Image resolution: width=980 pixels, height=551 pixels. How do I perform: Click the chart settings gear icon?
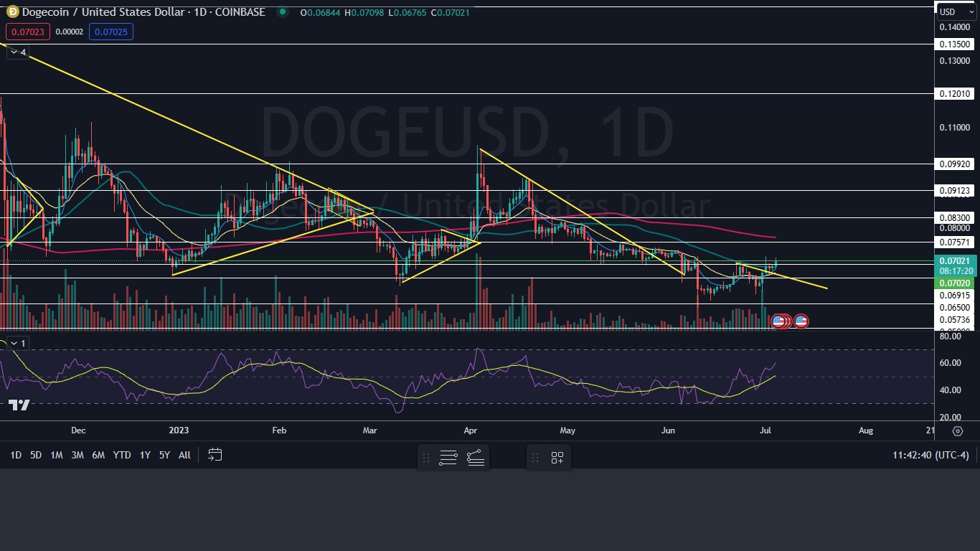tap(957, 430)
